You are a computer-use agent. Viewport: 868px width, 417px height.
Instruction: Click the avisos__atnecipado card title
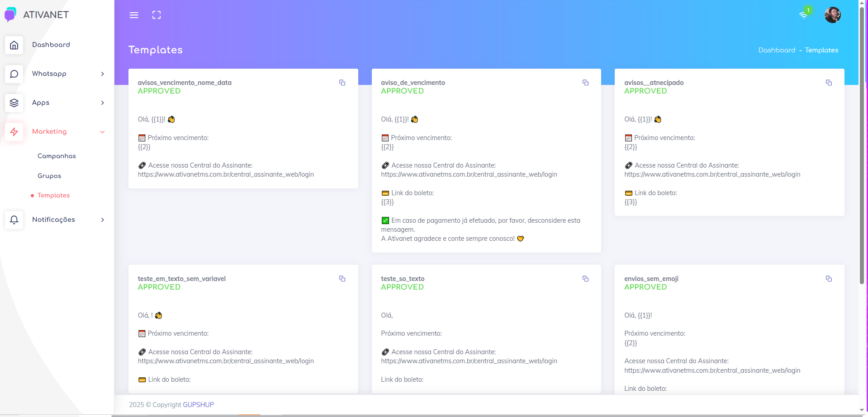point(654,83)
